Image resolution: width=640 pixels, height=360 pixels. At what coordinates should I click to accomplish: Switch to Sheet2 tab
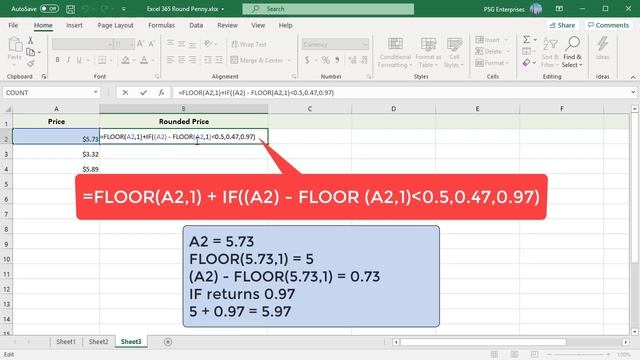[x=98, y=342]
